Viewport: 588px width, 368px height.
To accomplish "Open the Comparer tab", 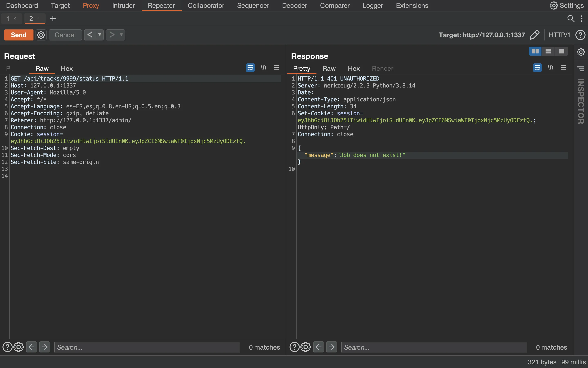I will tap(335, 5).
